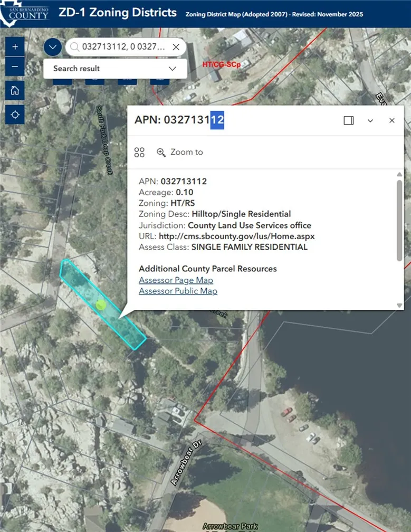Dock the APN popup panel
The image size is (411, 532).
(348, 120)
